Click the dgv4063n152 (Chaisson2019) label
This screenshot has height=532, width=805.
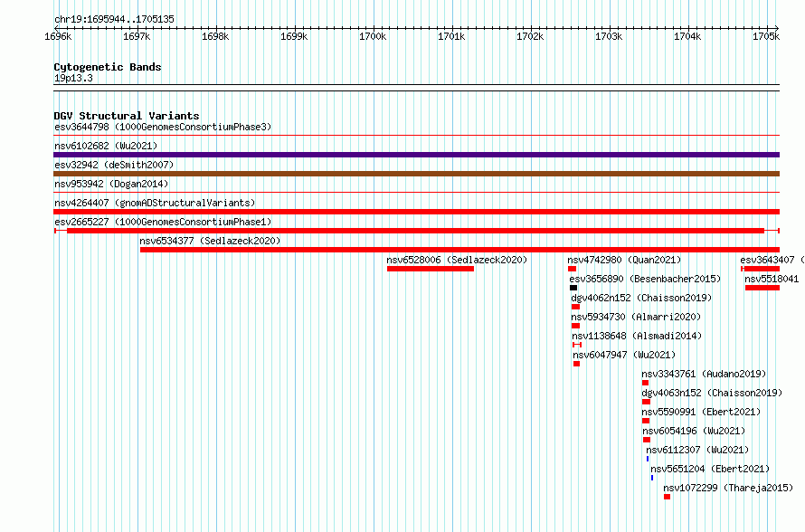coord(712,393)
